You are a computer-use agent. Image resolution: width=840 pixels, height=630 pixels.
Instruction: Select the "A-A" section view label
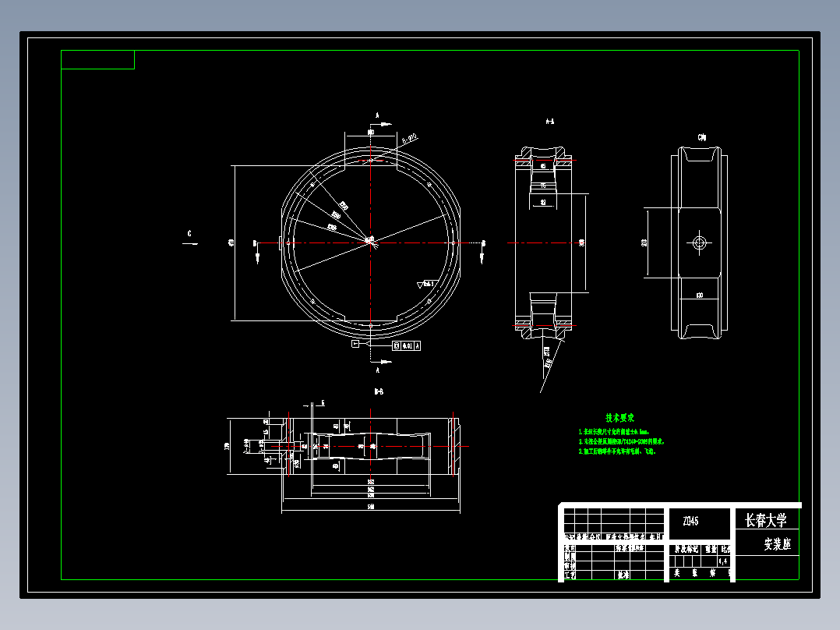(x=549, y=122)
